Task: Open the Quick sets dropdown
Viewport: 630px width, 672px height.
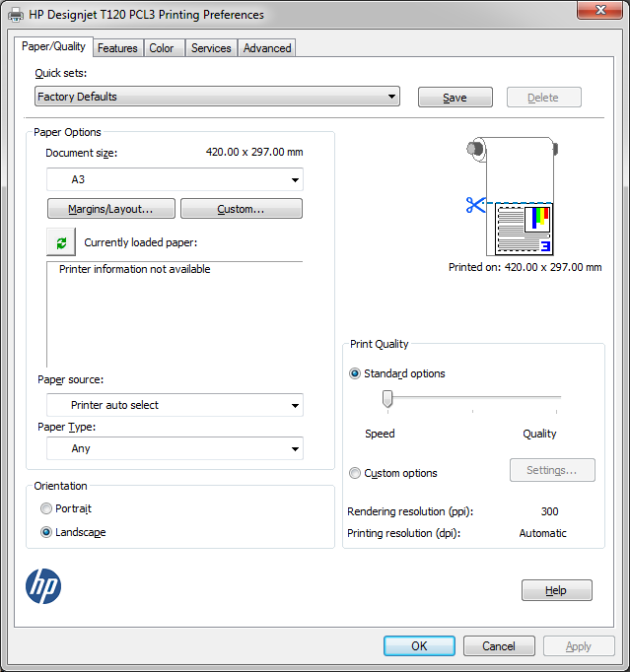Action: pyautogui.click(x=217, y=97)
